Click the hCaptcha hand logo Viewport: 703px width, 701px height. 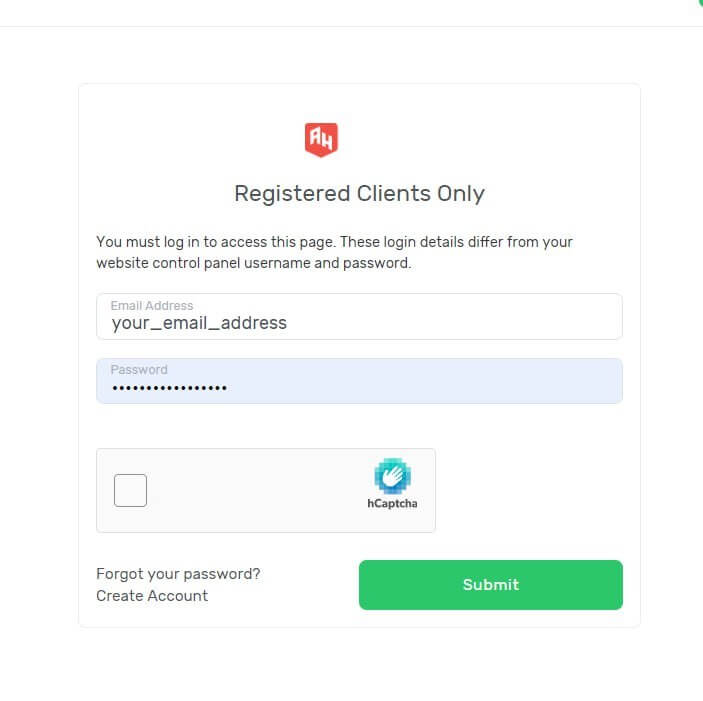[392, 476]
